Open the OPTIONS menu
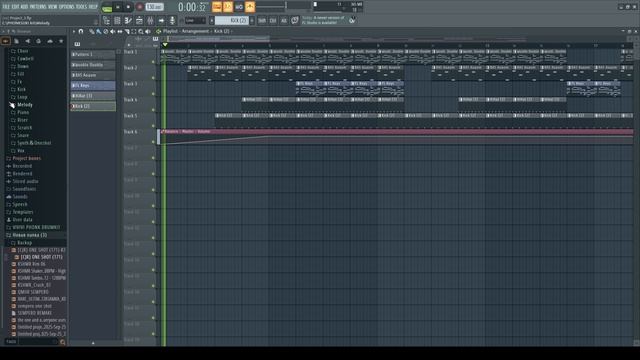Screen dimensions: 640x360 (x=67, y=7)
